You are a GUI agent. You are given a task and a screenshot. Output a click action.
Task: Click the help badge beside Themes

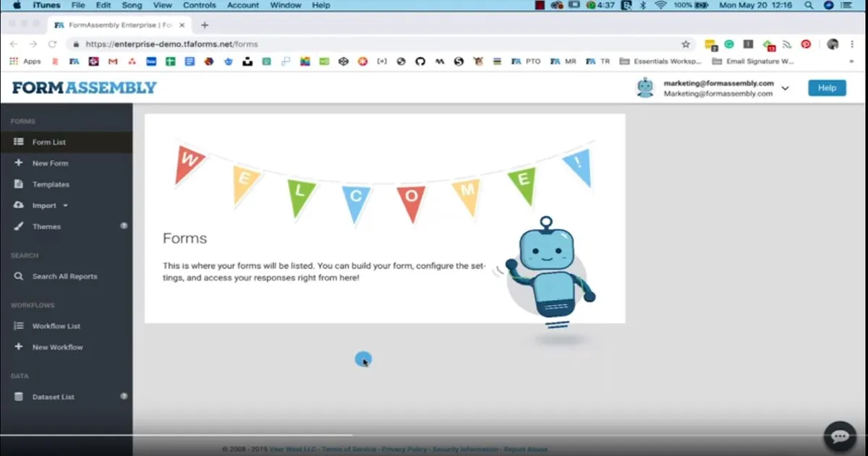click(124, 225)
